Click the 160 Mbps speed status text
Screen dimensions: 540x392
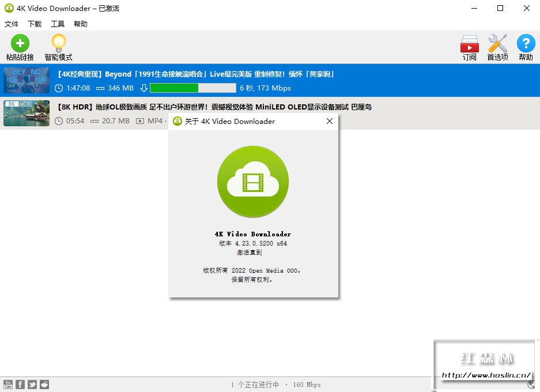307,385
